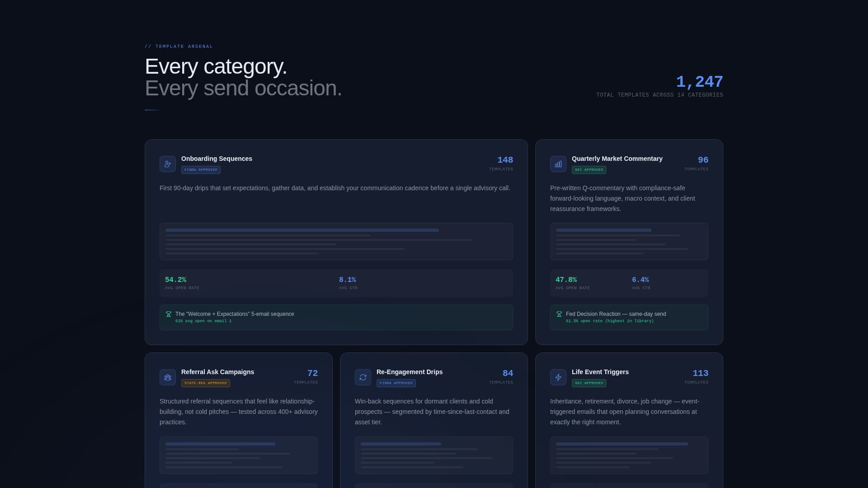Select the Fed Decision Reaction same-day send row
868x488 pixels.
click(x=629, y=317)
